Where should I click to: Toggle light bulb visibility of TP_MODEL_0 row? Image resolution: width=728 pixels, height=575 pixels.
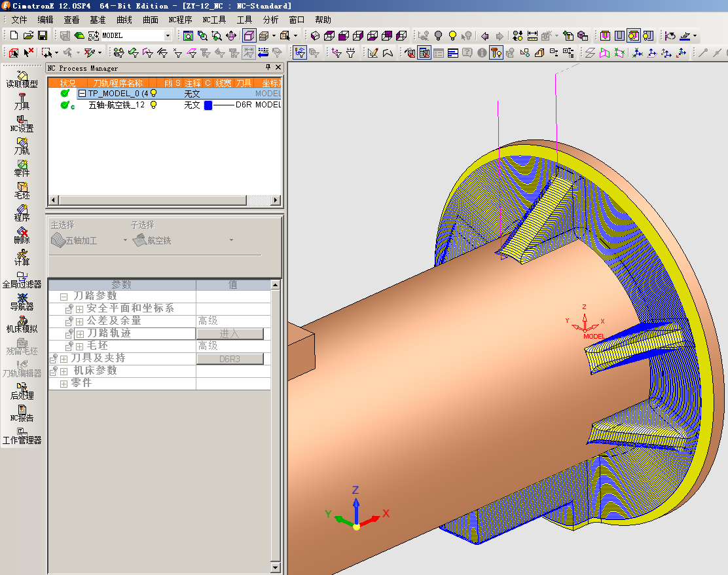coord(154,94)
